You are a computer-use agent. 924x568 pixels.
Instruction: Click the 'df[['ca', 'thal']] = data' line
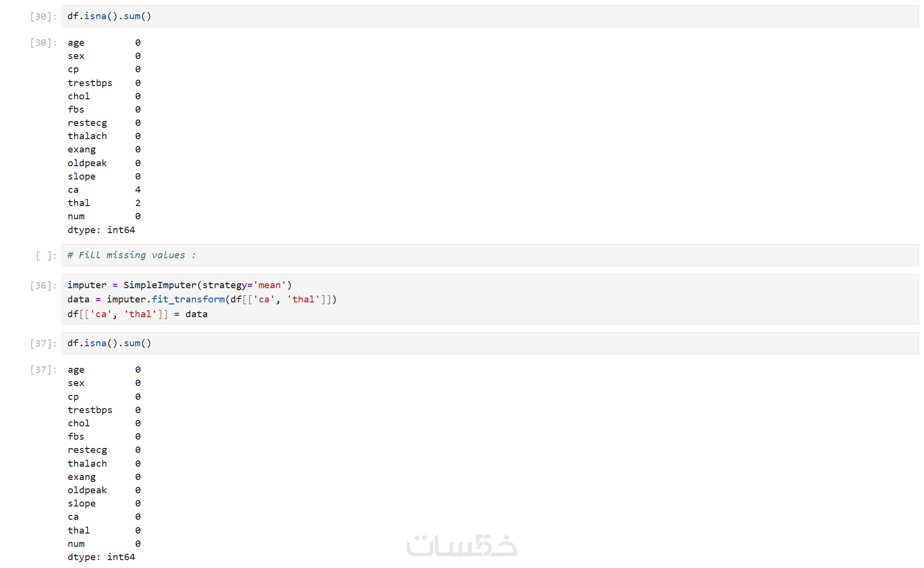point(137,314)
